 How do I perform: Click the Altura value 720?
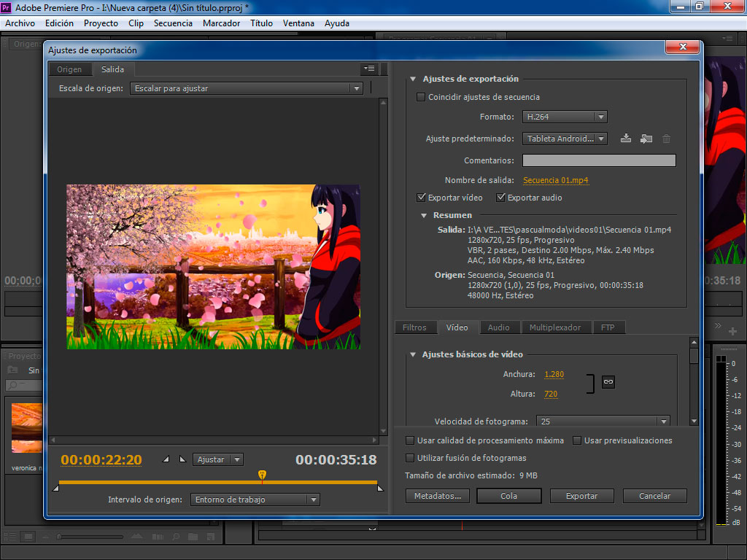tap(551, 394)
